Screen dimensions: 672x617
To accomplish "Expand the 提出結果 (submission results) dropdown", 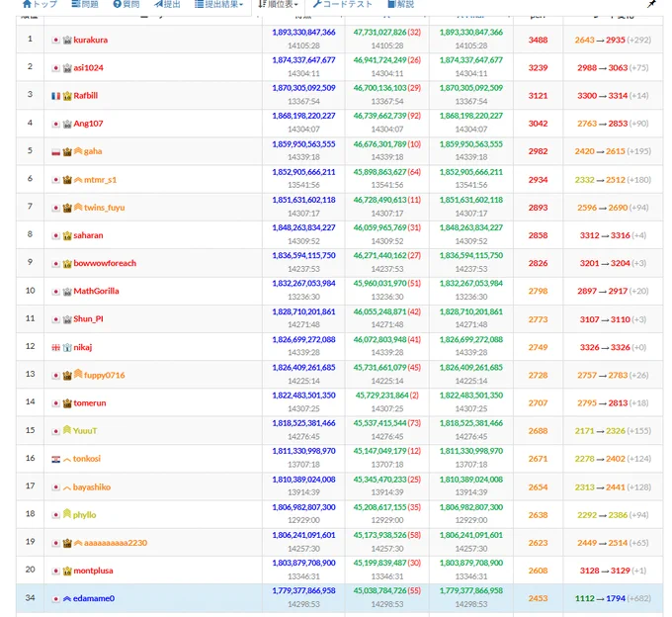I will point(219,4).
